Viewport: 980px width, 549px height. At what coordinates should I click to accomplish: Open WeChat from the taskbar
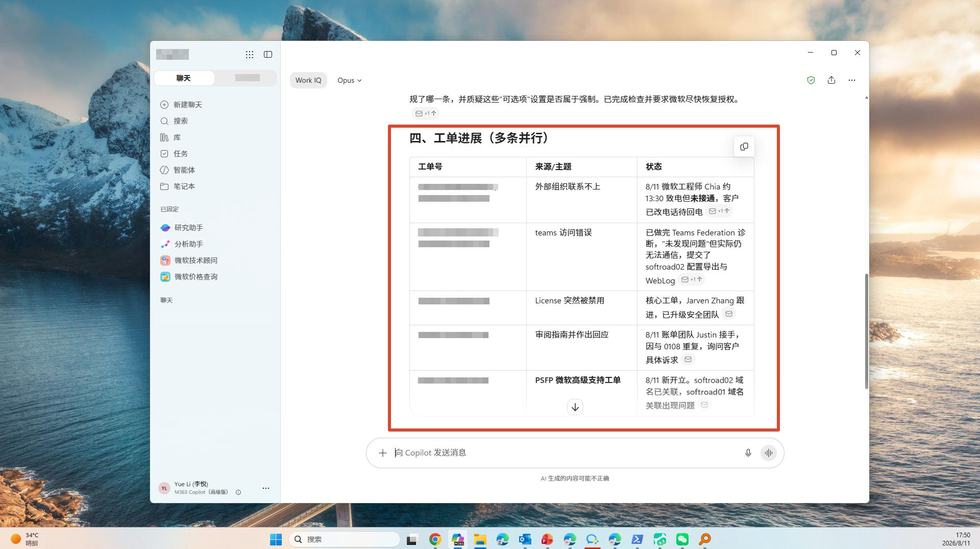[682, 539]
